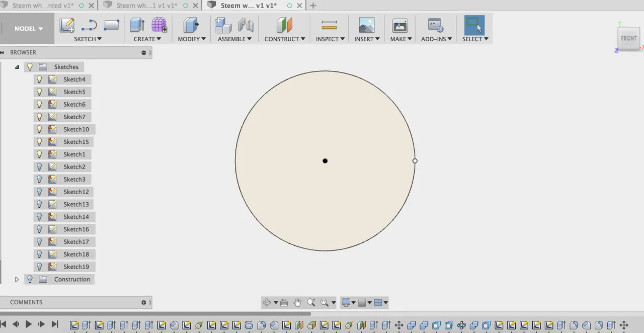Open the CONSTRUCT dropdown menu
The height and width of the screenshot is (333, 644).
pos(285,39)
